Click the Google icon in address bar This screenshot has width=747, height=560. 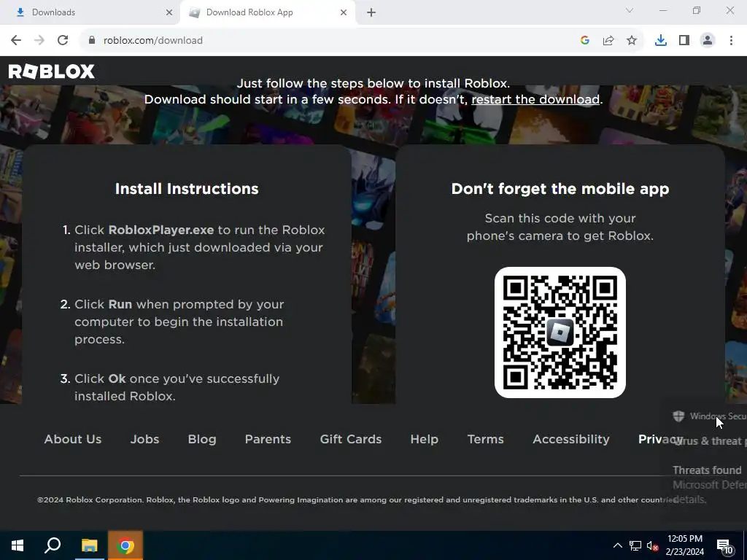(585, 41)
